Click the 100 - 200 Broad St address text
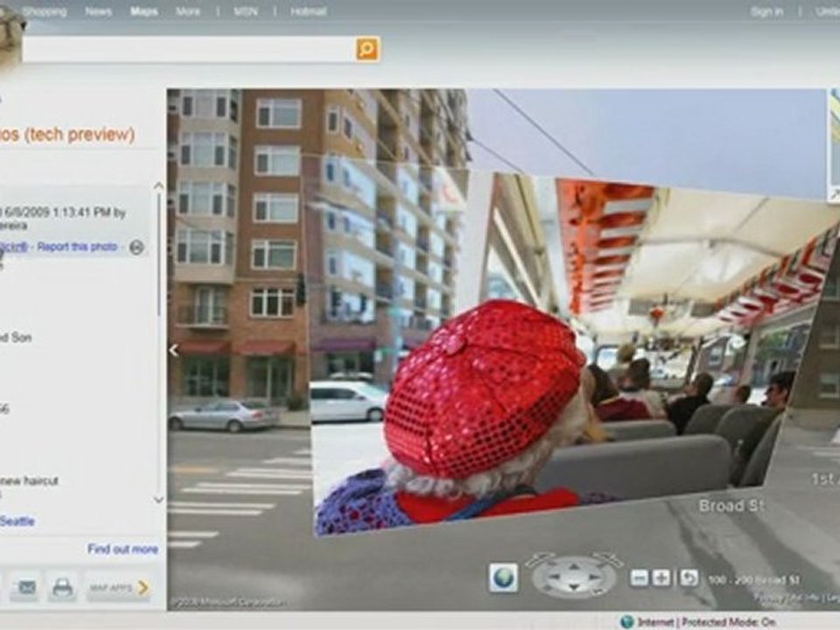Screen dimensions: 840x630 (x=753, y=580)
